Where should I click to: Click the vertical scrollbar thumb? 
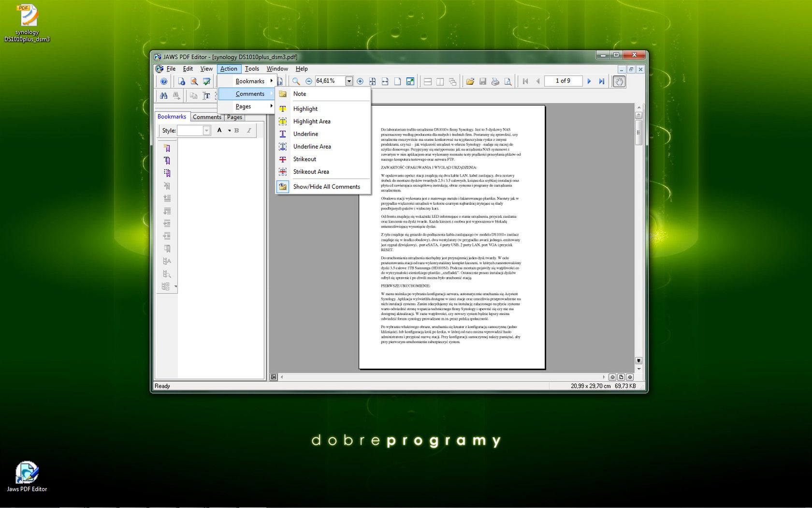click(x=638, y=133)
